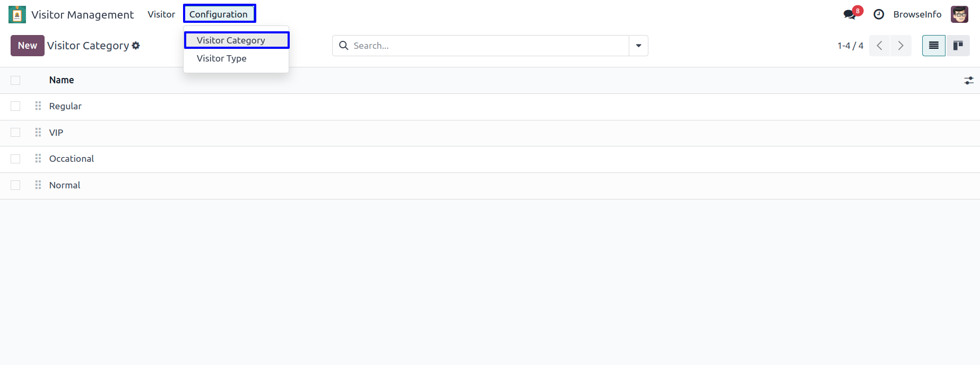Viewport: 980px width, 365px height.
Task: Open the activities clock icon
Action: point(879,14)
